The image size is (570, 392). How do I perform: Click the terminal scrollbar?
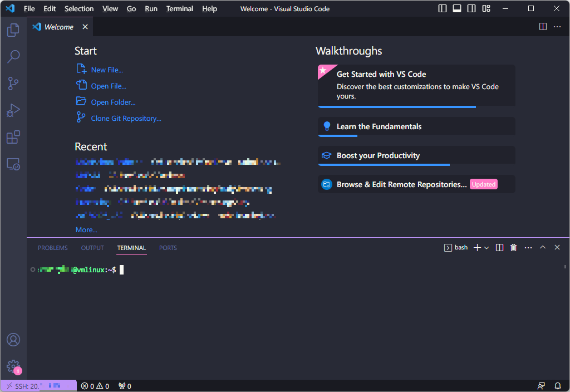point(565,267)
